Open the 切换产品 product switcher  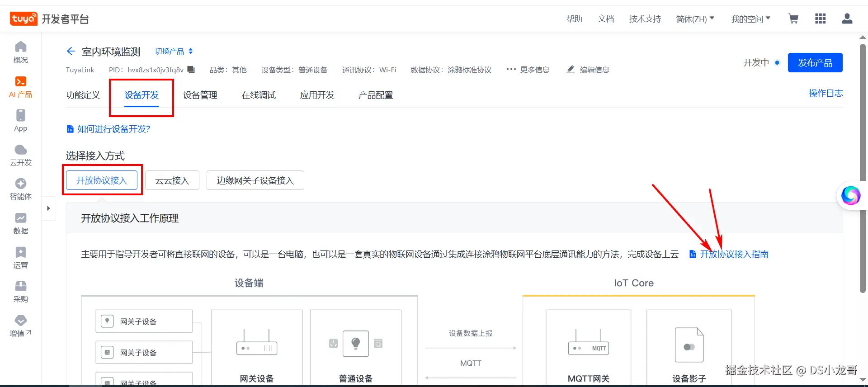(174, 52)
